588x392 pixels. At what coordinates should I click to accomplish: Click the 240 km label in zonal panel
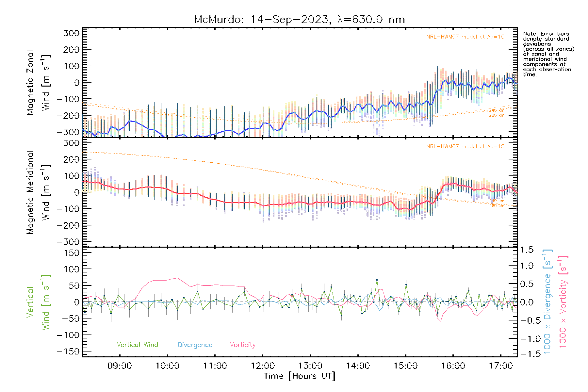497,110
